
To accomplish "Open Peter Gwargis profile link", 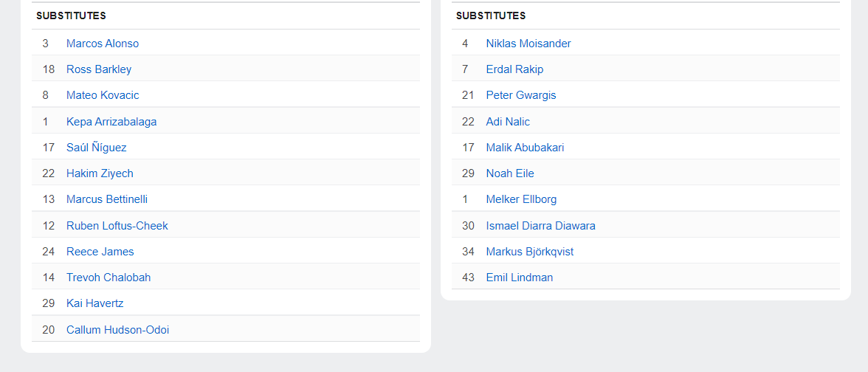I will pos(521,95).
